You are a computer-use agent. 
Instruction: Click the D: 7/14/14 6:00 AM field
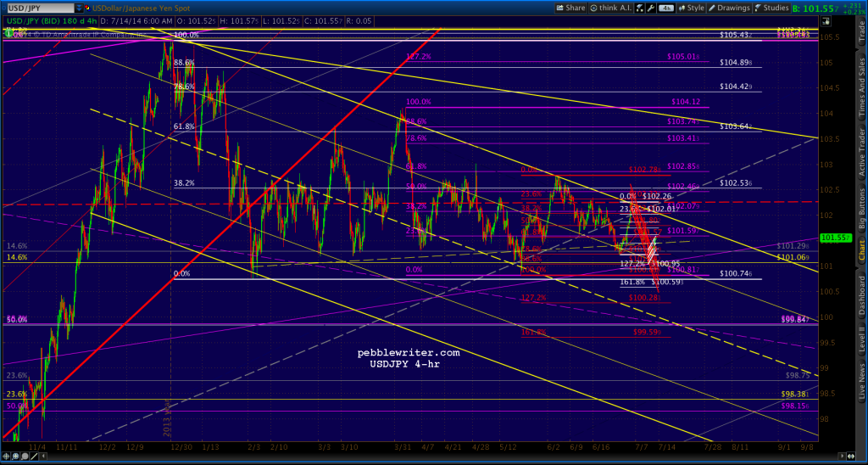tap(135, 21)
